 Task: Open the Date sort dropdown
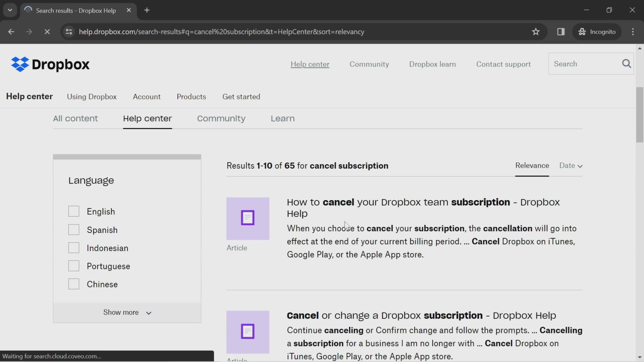coord(571,166)
